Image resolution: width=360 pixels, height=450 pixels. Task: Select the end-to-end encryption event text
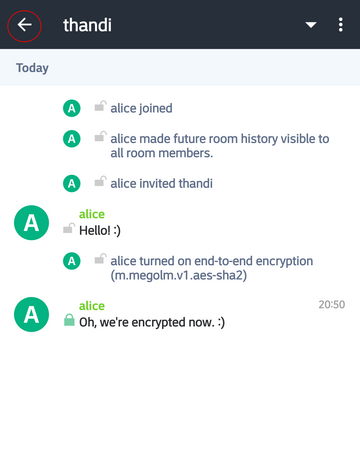tap(212, 268)
